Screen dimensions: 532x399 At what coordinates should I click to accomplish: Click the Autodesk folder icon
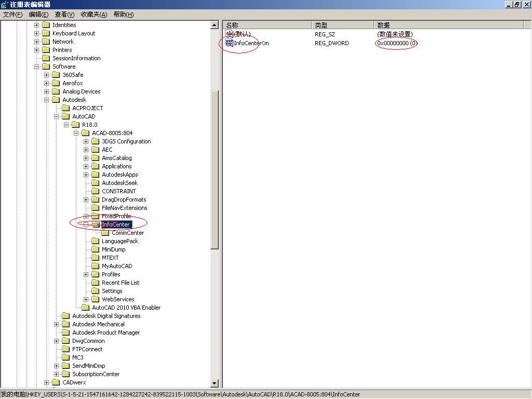pyautogui.click(x=56, y=100)
